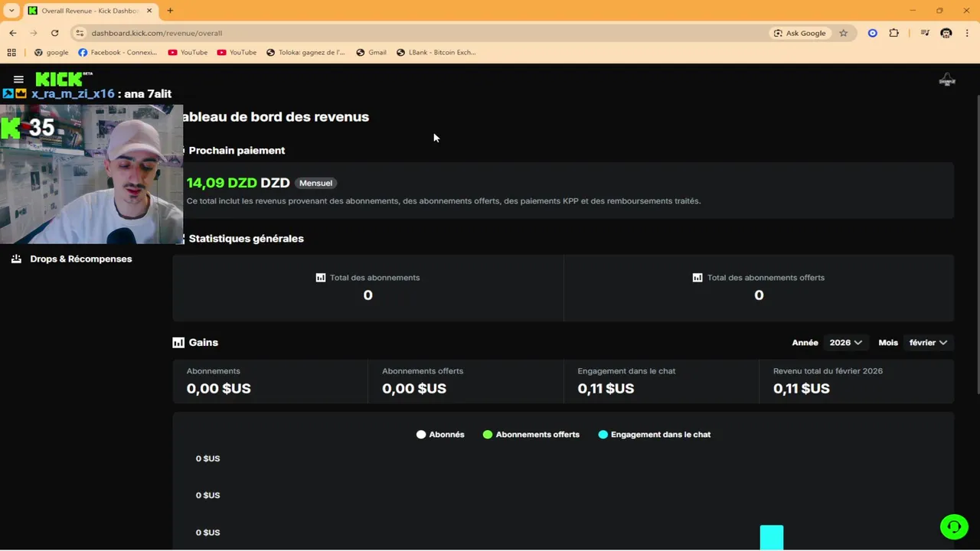Toggle the cyan Engagement dans le chat legend
980x551 pixels.
point(655,435)
